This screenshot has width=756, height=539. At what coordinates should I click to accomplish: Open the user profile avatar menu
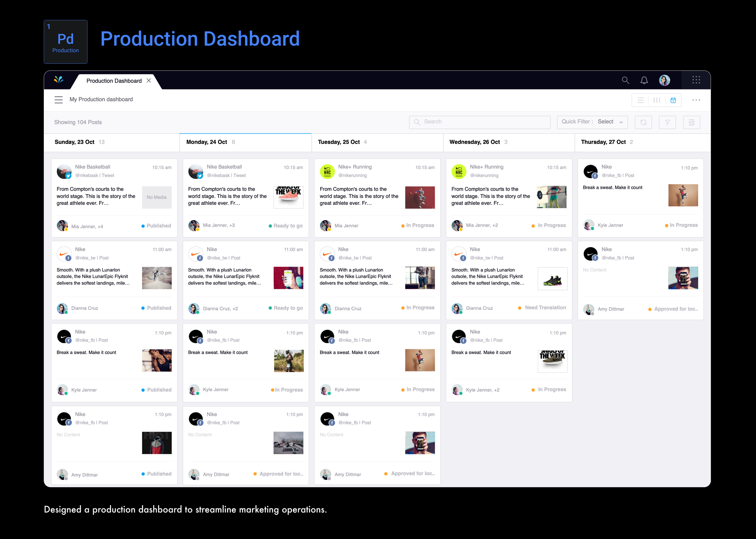coord(664,80)
